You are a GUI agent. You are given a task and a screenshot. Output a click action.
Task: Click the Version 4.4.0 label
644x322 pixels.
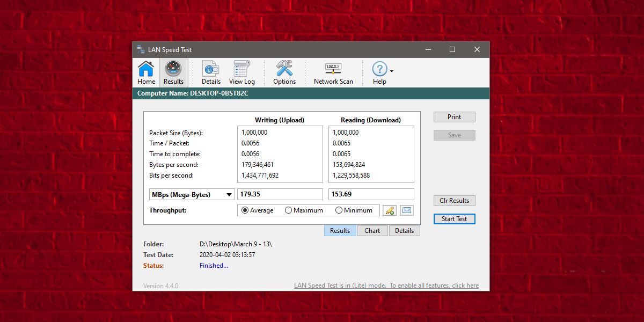160,286
